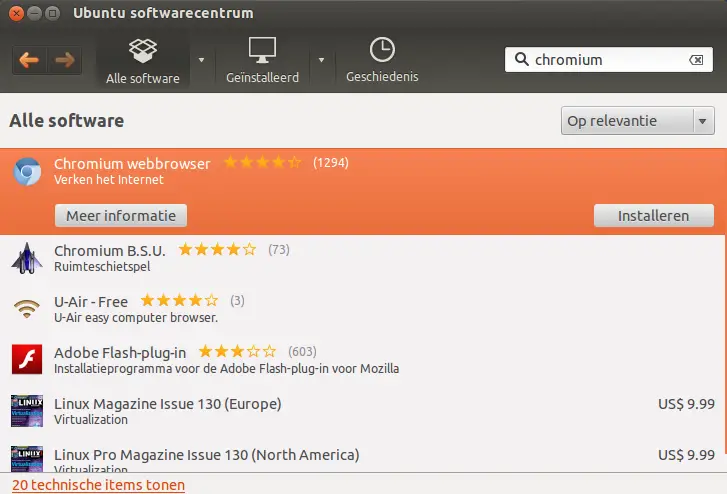Image resolution: width=727 pixels, height=494 pixels.
Task: Expand the Alle software dropdown arrow
Action: 201,60
